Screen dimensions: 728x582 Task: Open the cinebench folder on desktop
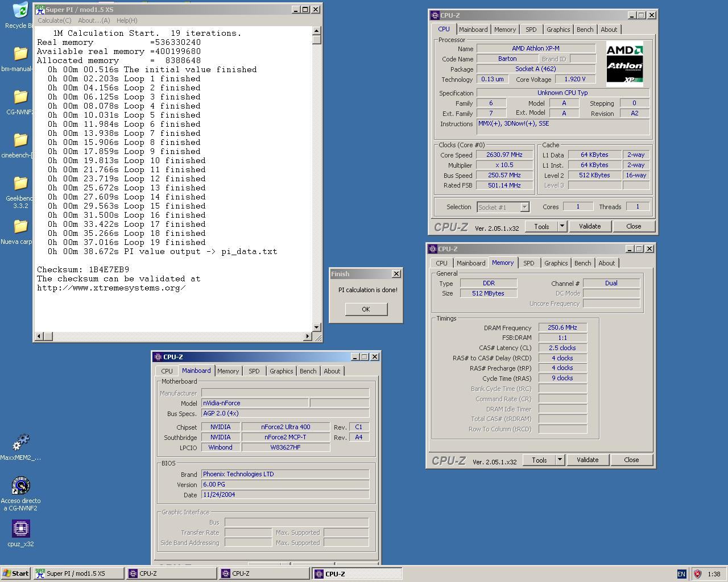tap(20, 140)
